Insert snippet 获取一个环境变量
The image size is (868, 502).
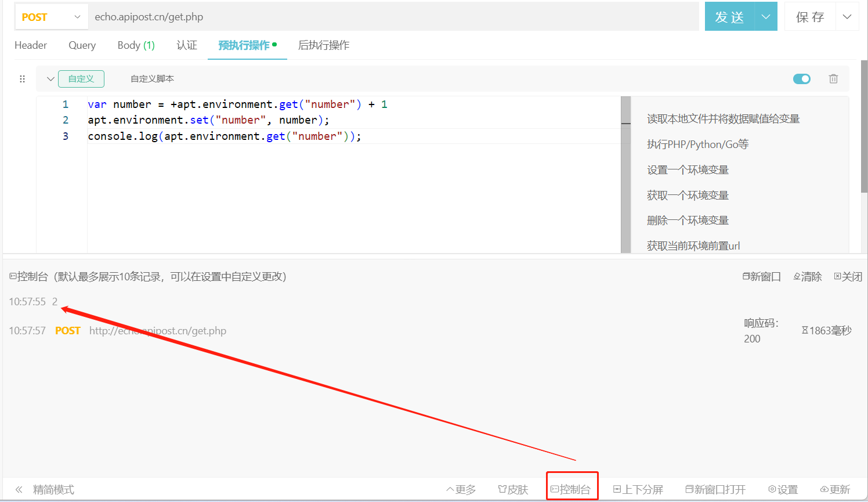point(688,196)
